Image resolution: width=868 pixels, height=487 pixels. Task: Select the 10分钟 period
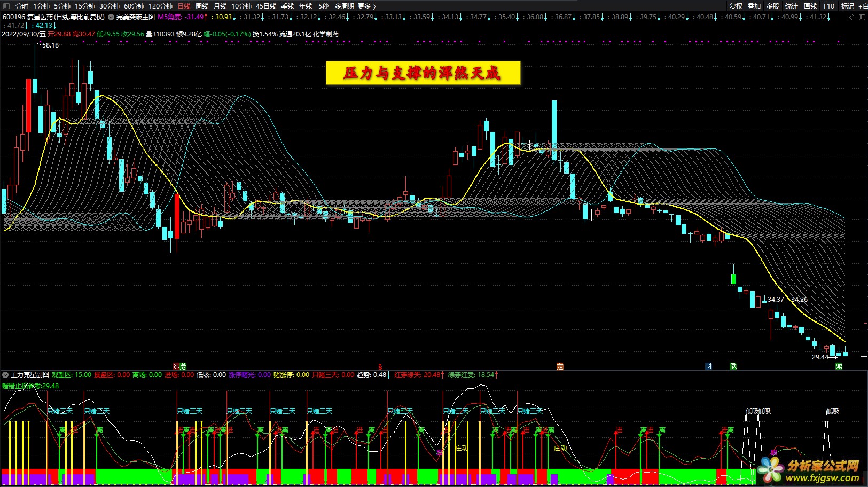coord(241,6)
